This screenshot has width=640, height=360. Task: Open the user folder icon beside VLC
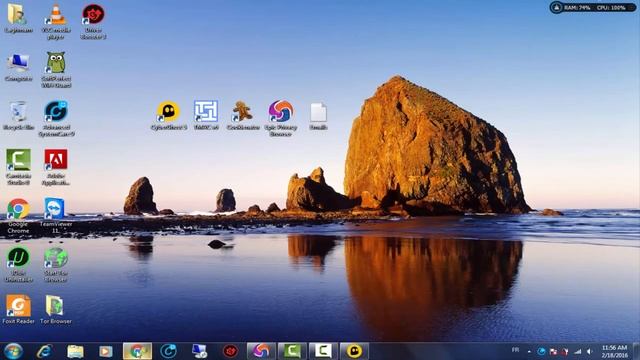18,18
